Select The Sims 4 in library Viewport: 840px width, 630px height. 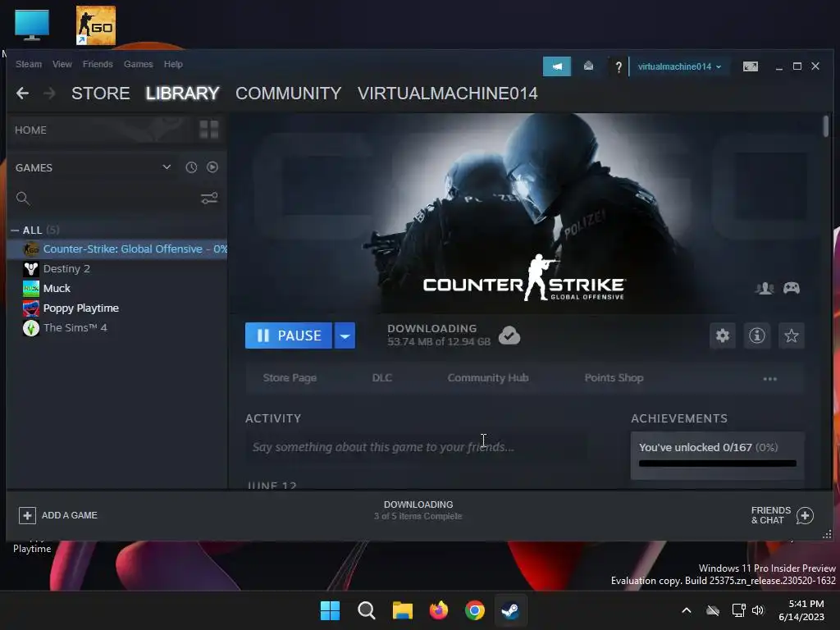coord(117,328)
